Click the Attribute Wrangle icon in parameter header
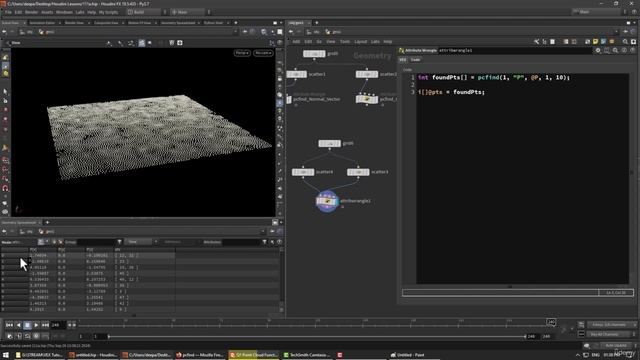 tap(402, 50)
